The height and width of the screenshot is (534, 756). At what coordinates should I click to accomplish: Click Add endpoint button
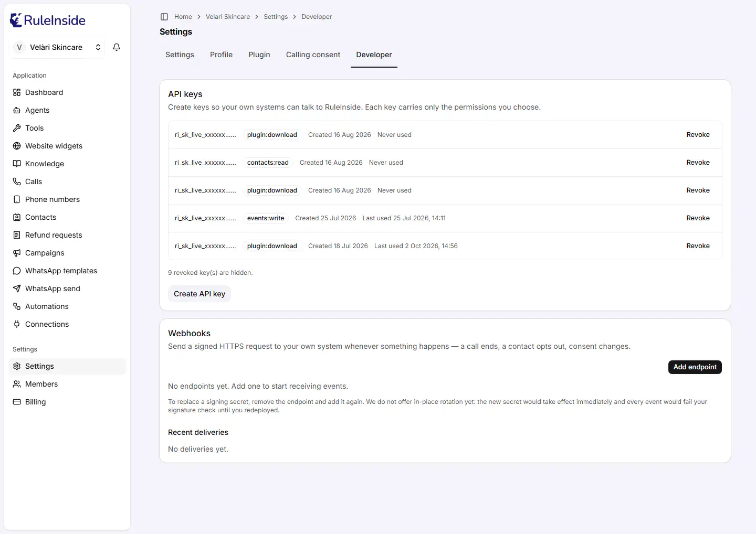click(695, 367)
